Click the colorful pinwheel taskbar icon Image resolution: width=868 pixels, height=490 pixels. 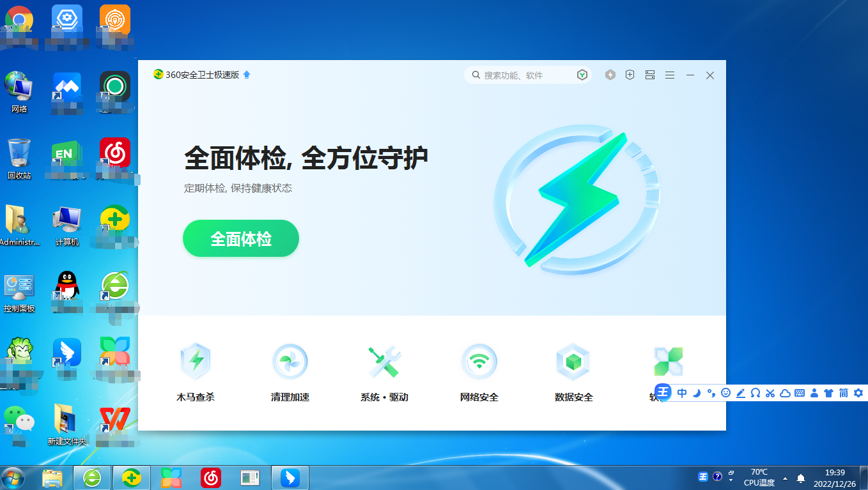(x=171, y=478)
